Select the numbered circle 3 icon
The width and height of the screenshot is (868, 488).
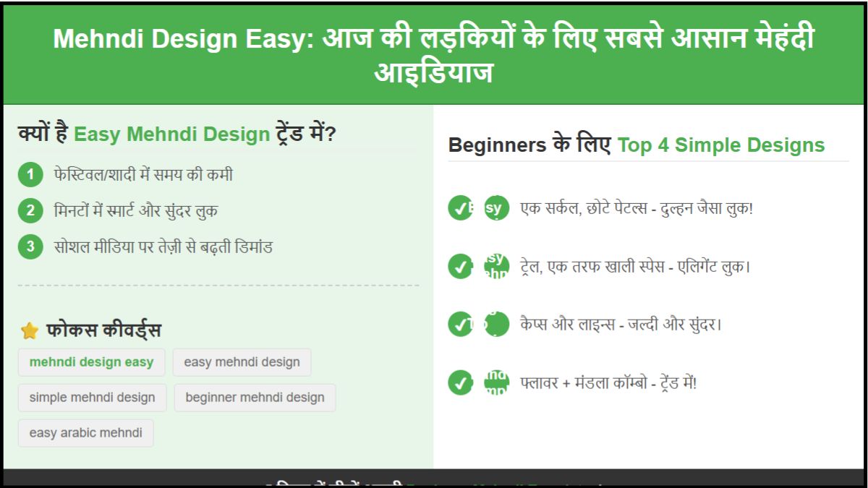(x=30, y=246)
